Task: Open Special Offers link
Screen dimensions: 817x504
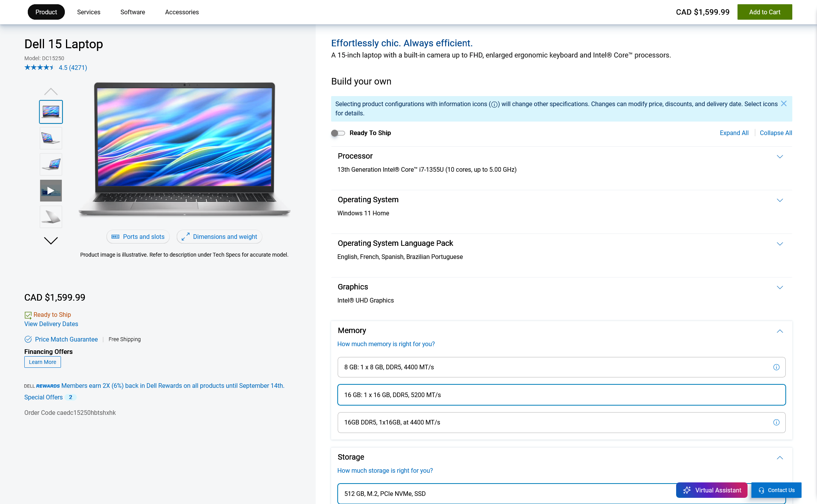Action: 44,397
